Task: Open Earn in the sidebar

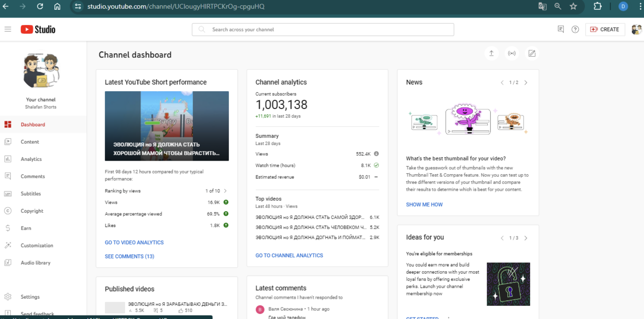Action: 43,228
